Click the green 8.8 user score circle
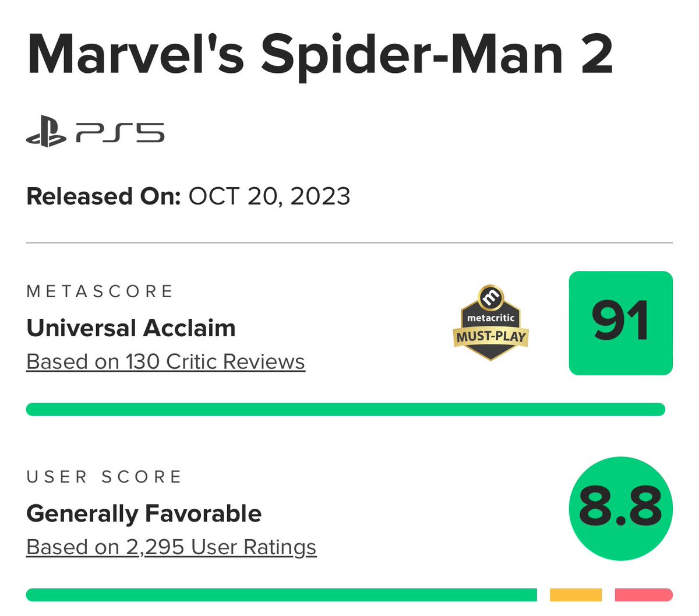 [620, 508]
